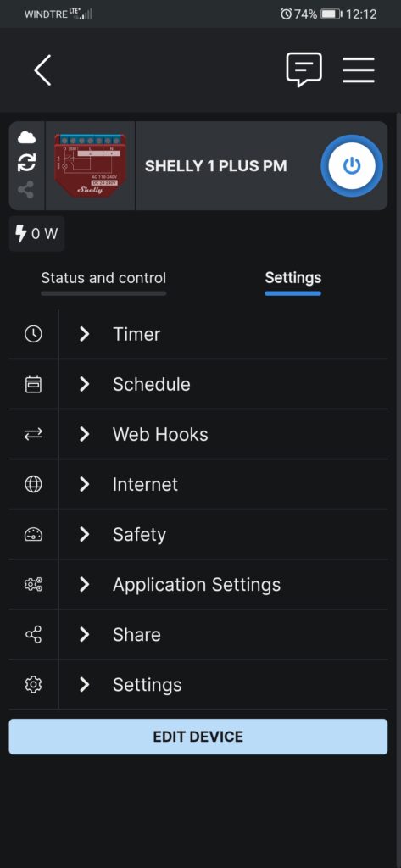Expand the Web Hooks section
401x868 pixels.
pyautogui.click(x=223, y=435)
